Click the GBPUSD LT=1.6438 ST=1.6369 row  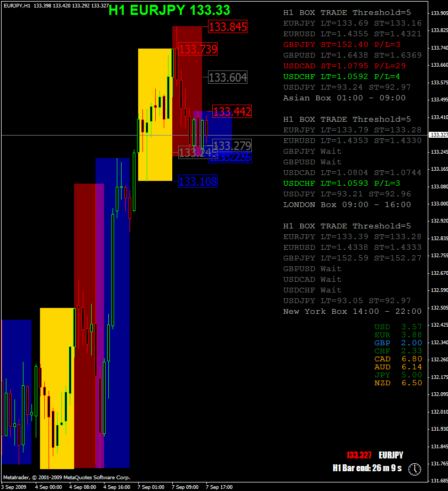tap(353, 55)
